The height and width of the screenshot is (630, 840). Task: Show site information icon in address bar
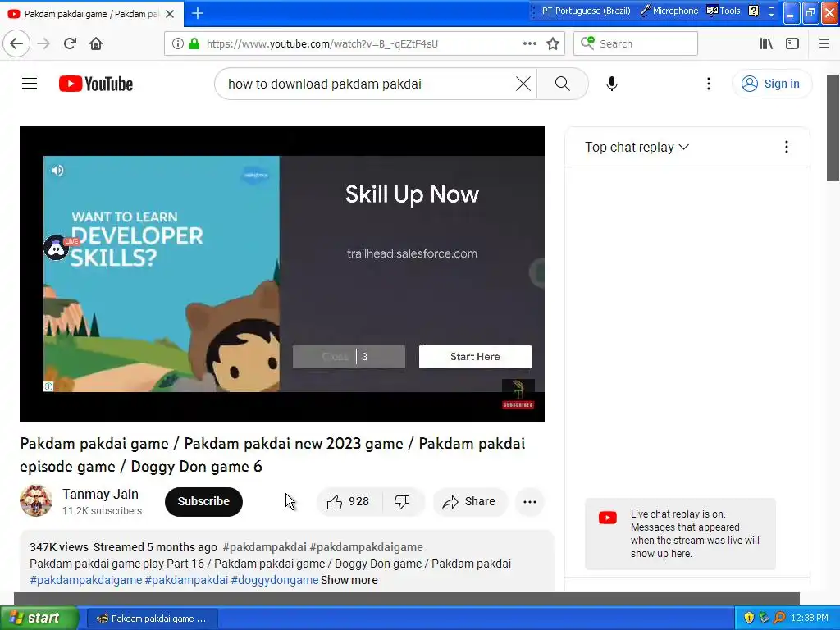click(x=177, y=43)
